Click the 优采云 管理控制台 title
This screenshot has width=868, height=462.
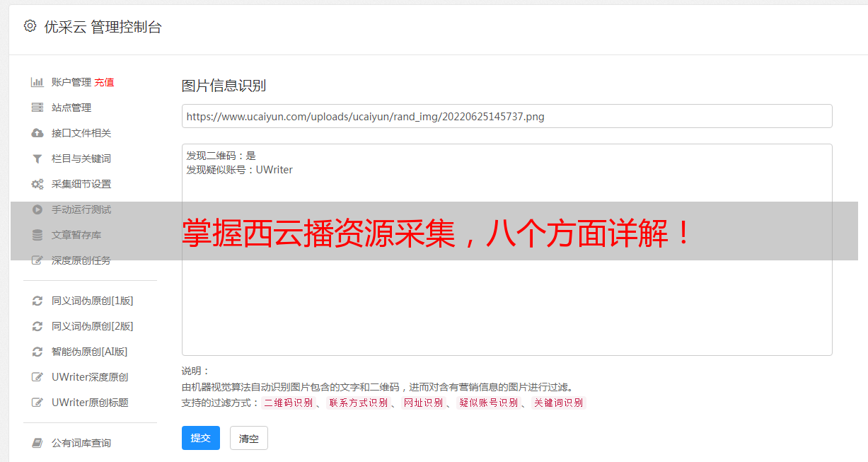(x=103, y=27)
